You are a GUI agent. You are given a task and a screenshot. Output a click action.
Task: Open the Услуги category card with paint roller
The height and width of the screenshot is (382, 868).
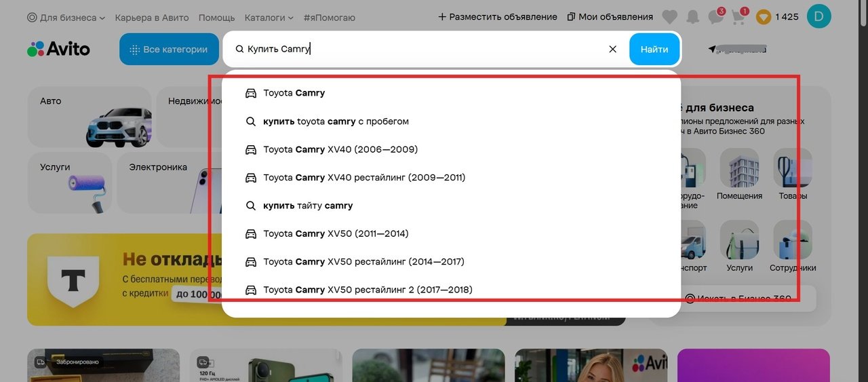click(x=70, y=183)
